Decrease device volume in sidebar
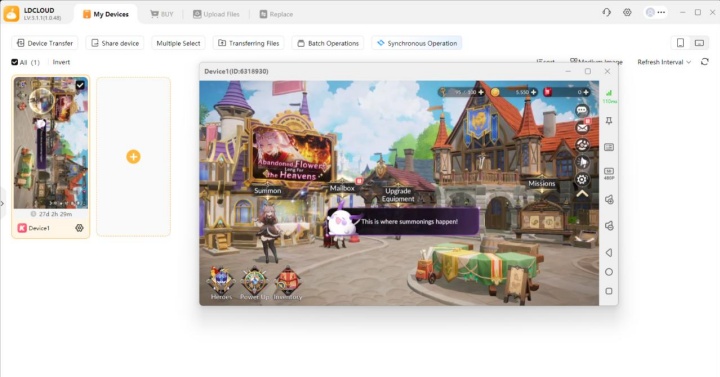Image resolution: width=720 pixels, height=377 pixels. click(x=609, y=226)
